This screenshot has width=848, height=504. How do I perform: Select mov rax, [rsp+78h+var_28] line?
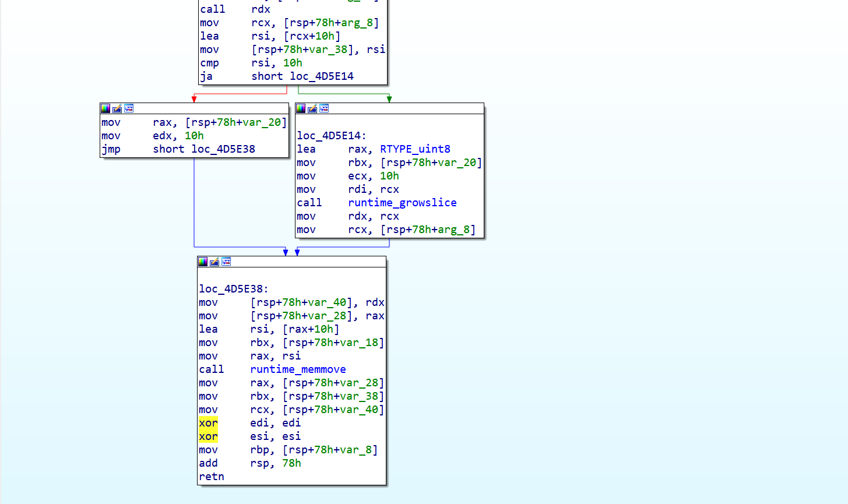point(291,383)
